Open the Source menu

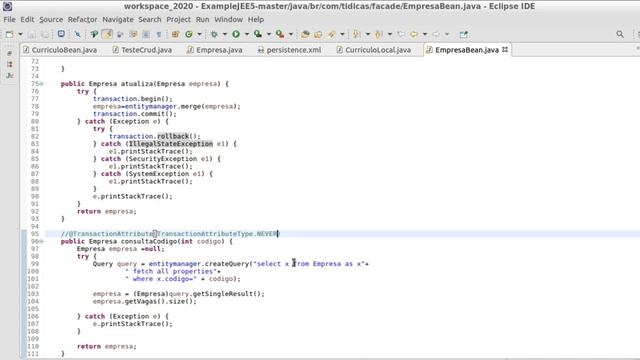point(51,20)
